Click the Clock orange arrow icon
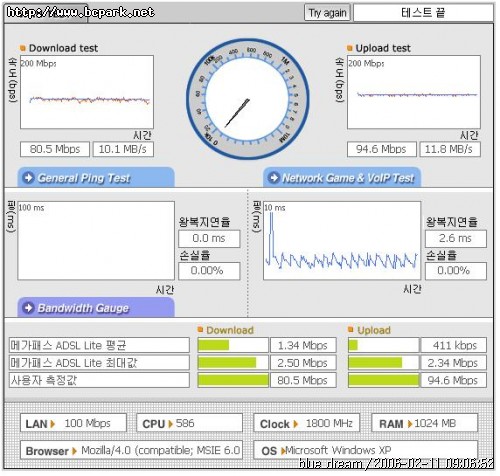This screenshot has width=500, height=476. point(295,424)
